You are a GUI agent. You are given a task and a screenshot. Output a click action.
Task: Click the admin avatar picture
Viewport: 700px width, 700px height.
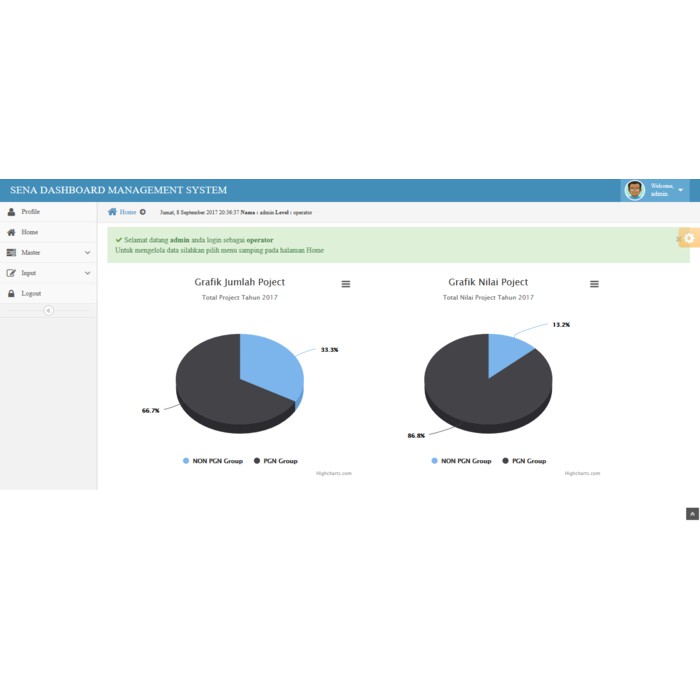[x=634, y=190]
